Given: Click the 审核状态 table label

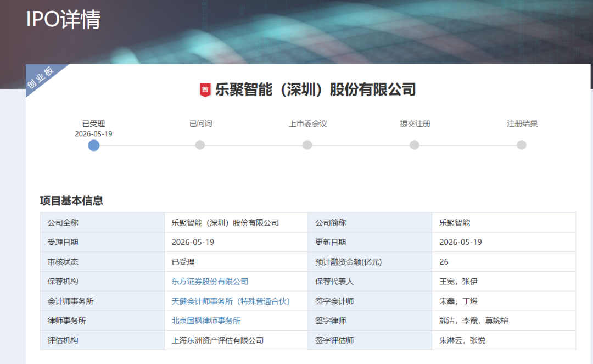Looking at the screenshot, I should [63, 262].
